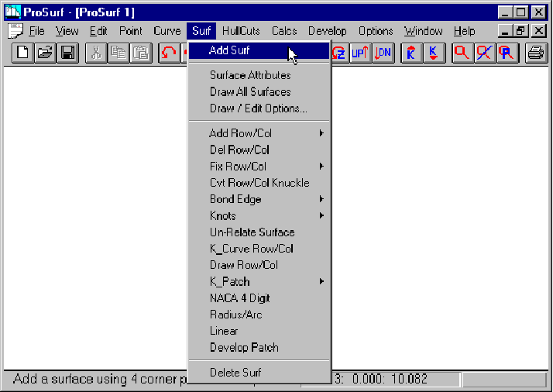This screenshot has width=553, height=392.
Task: Click the blue UP arrow toolbar icon
Action: coord(360,53)
